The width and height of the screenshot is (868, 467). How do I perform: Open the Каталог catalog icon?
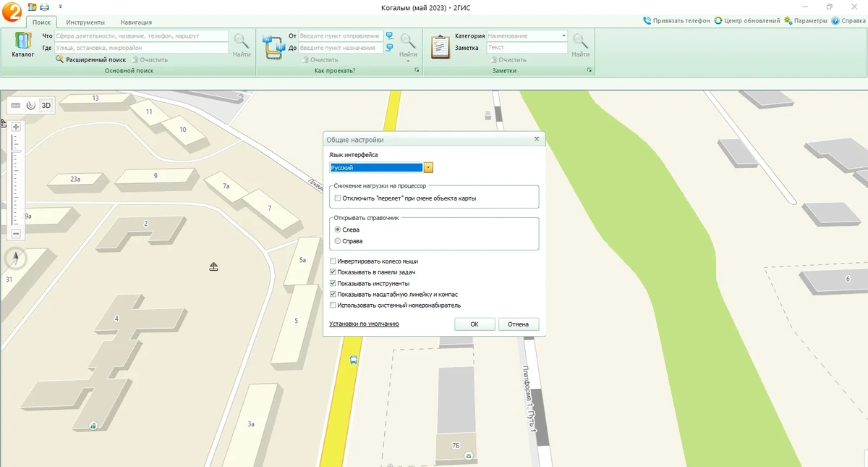coord(23,44)
